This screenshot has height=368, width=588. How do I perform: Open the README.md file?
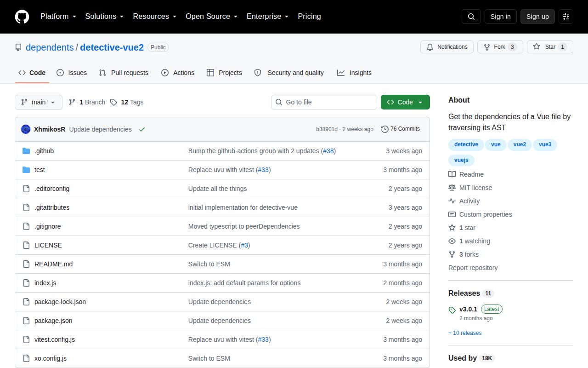coord(53,264)
